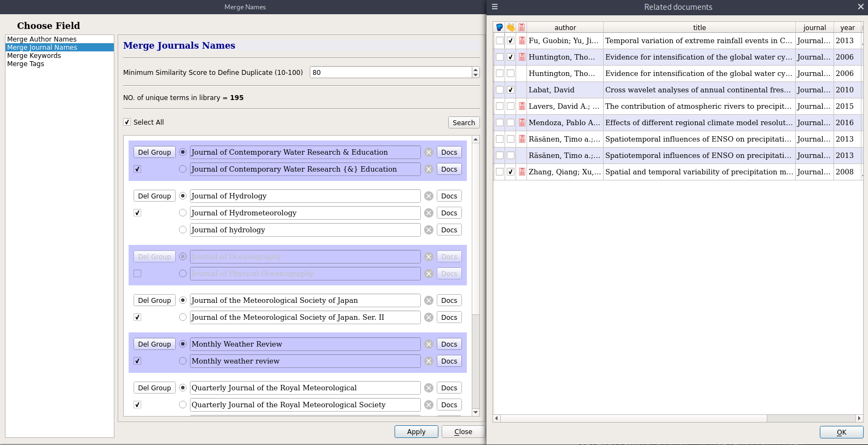Sort by the 'title' column header
Image resolution: width=868 pixels, height=445 pixels.
699,27
